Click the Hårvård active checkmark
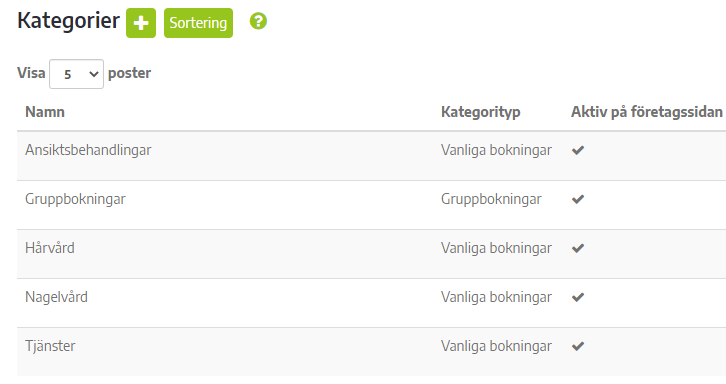The width and height of the screenshot is (726, 384). 578,248
